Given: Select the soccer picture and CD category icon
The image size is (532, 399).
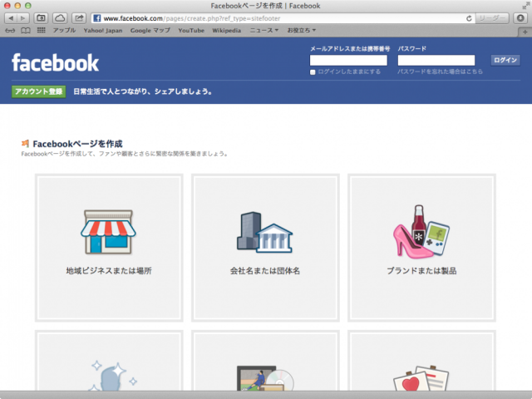Looking at the screenshot, I should click(265, 378).
